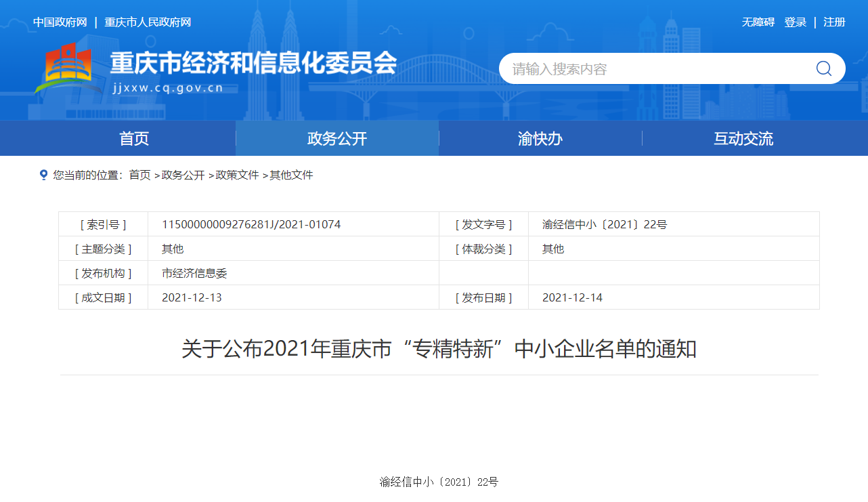Screen dimensions: 868x502
Task: Navigate to 政策文件 in the breadcrumb
Action: [237, 175]
